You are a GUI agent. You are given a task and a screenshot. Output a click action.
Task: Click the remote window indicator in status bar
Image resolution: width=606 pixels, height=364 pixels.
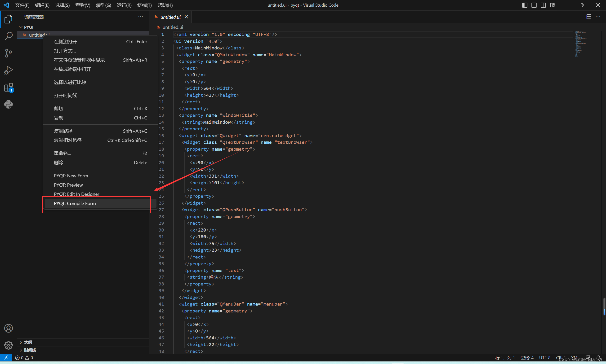(x=6, y=358)
